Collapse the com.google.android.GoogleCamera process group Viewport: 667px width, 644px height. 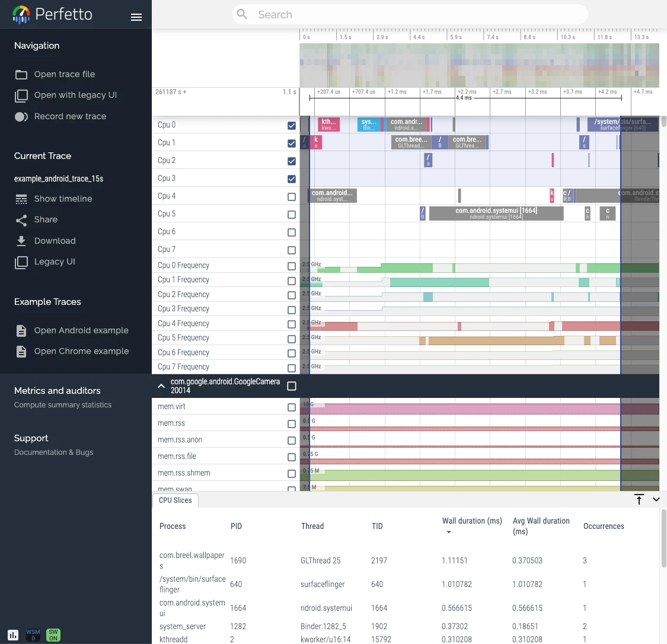point(161,386)
